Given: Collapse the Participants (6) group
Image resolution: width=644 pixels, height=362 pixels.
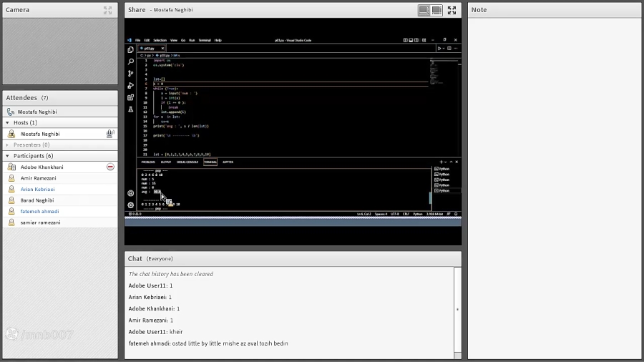Looking at the screenshot, I should tap(8, 156).
